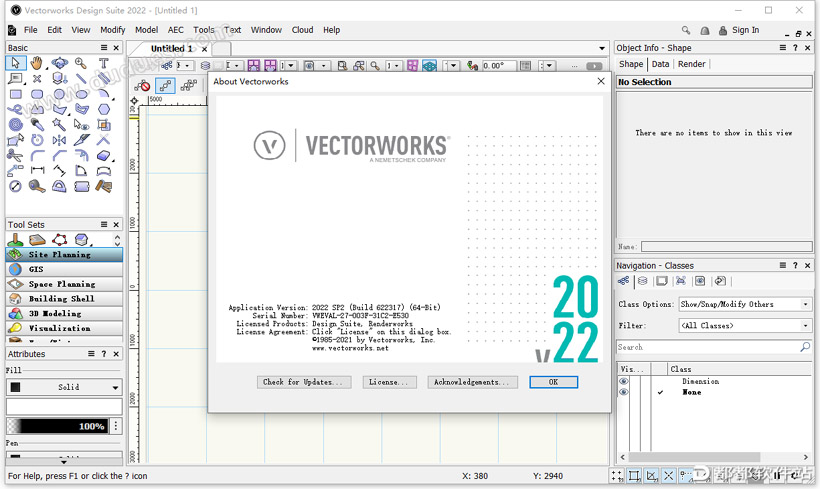The height and width of the screenshot is (489, 820).
Task: Select the Oval tool
Action: coord(81,94)
